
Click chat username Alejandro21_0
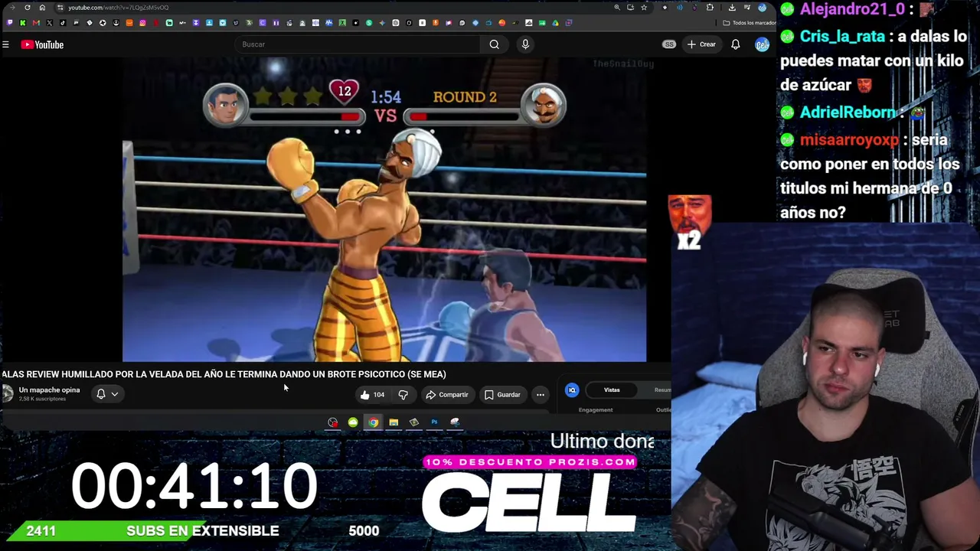pos(852,9)
